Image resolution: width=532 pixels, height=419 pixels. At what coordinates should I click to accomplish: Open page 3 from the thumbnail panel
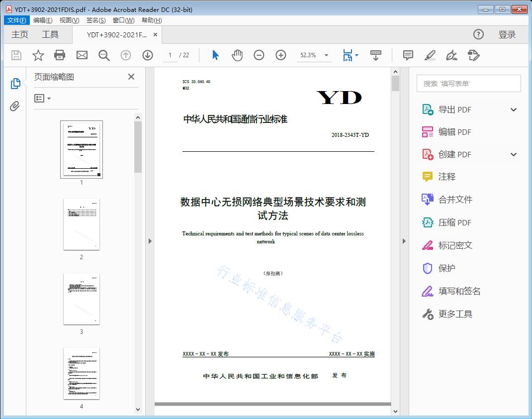pos(81,299)
